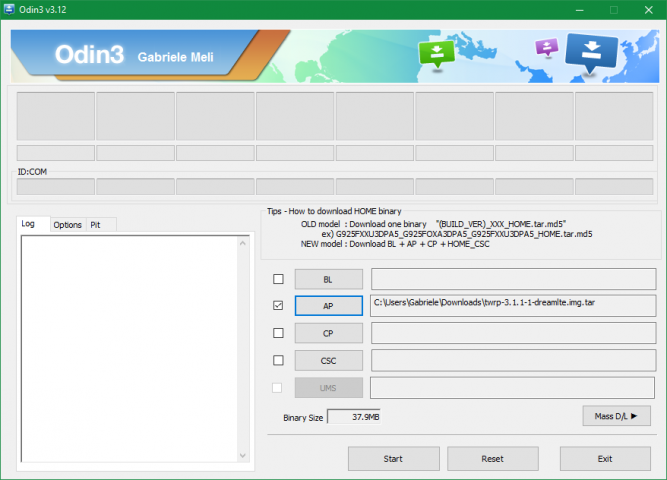Click the Exit button
The image size is (667, 480).
click(605, 459)
